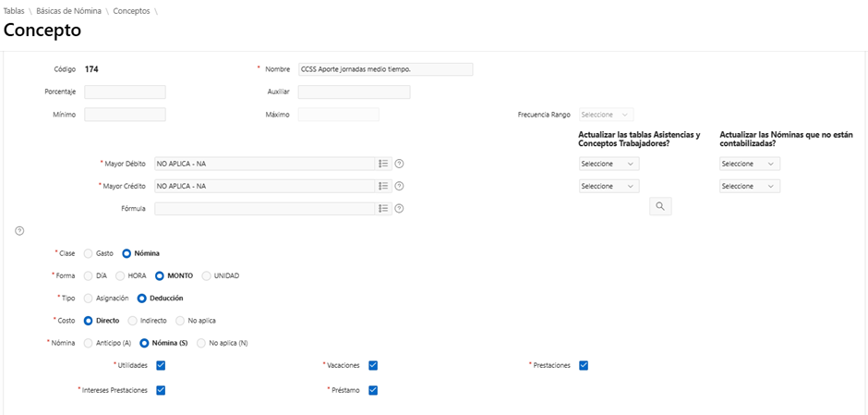Uncheck the Utilidades checkbox
Image resolution: width=868 pixels, height=415 pixels.
tap(161, 365)
